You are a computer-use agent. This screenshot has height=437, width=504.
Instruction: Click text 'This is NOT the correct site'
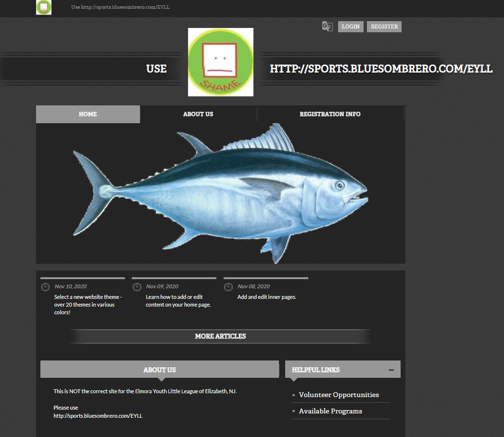coord(145,391)
